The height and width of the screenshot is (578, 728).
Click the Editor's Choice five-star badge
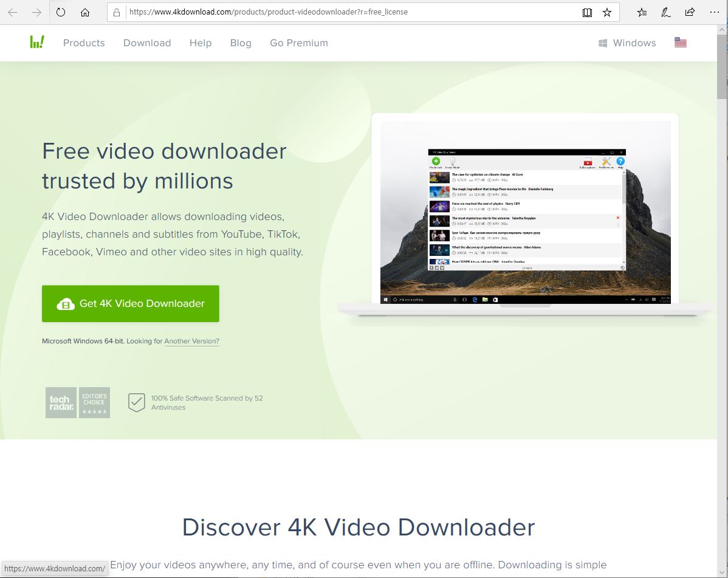tap(94, 402)
